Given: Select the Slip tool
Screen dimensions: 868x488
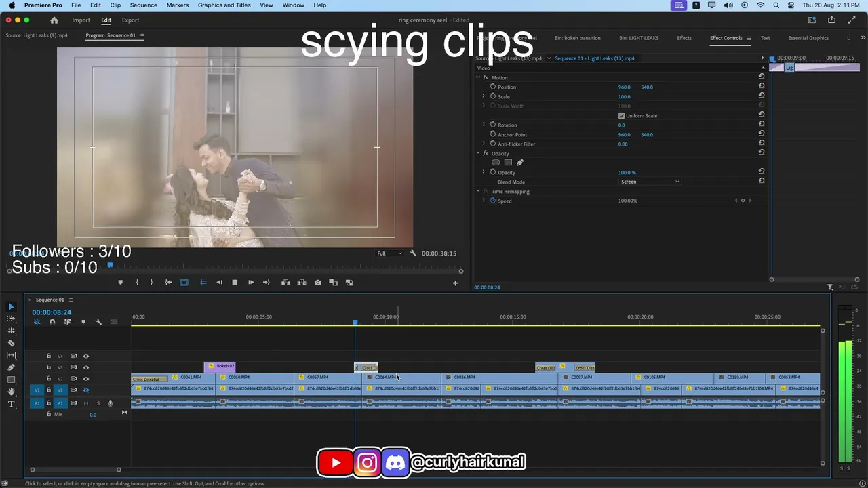Looking at the screenshot, I should [x=11, y=355].
